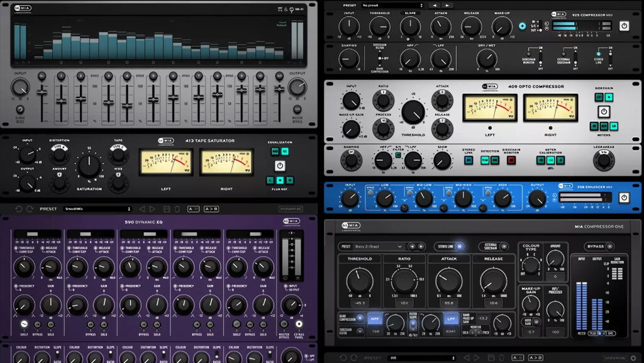Toggle red Sidechain Monitor button on 409 Opto
The image size is (644, 363).
(511, 160)
